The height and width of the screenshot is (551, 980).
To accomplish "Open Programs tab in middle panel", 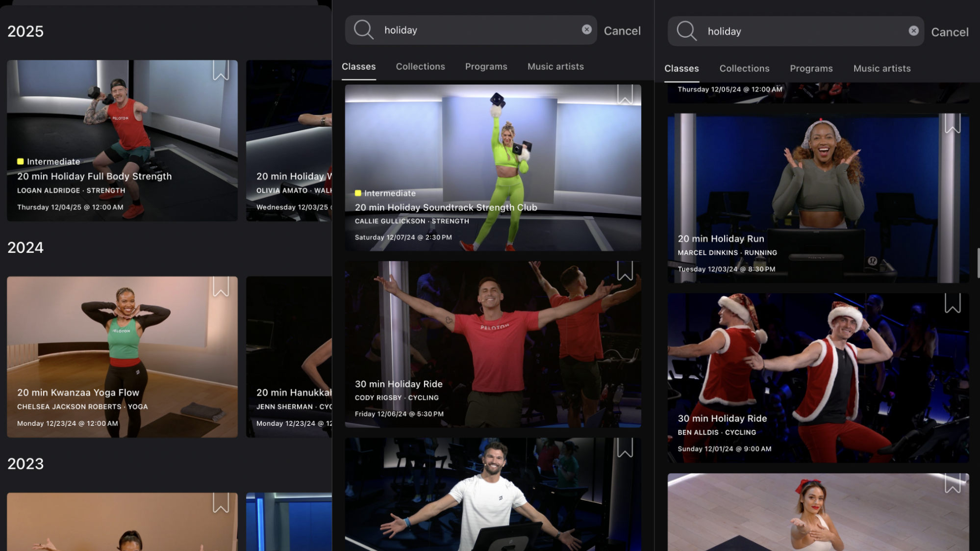I will point(486,66).
